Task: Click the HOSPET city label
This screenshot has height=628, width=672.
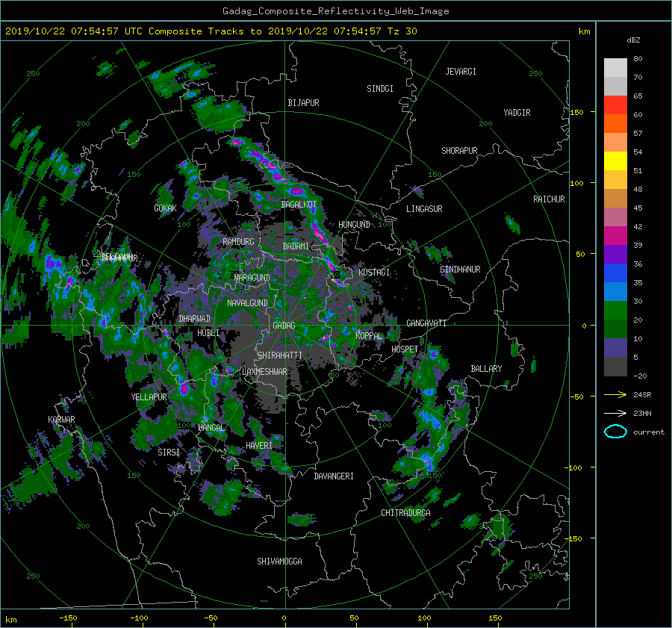Action: click(405, 349)
